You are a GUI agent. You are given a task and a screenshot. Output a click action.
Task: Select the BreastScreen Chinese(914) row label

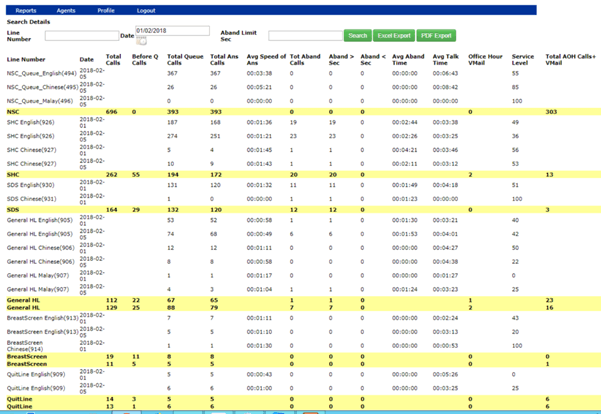coord(25,346)
